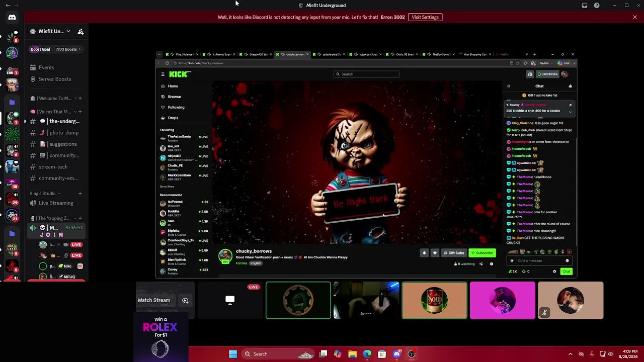Image resolution: width=644 pixels, height=362 pixels.
Task: Open Buddha in Recommended channels
Action: 184,213
